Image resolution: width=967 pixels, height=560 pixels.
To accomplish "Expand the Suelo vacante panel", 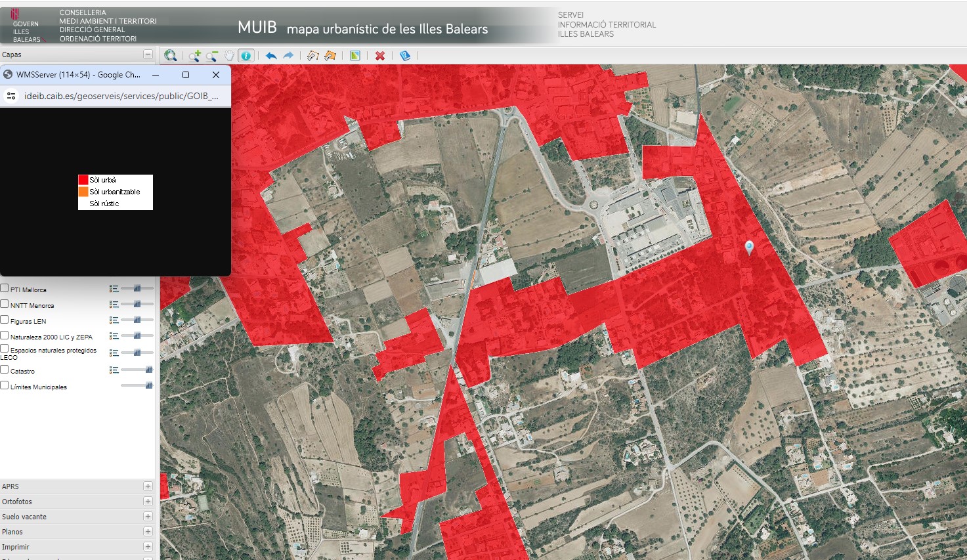I will 148,517.
